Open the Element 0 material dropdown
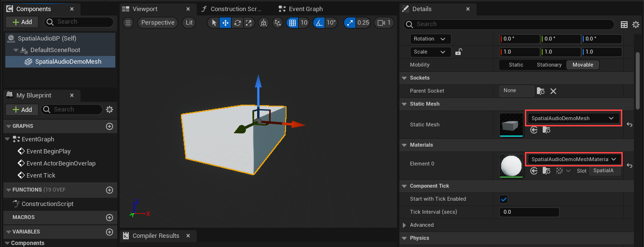The image size is (644, 247). (573, 159)
